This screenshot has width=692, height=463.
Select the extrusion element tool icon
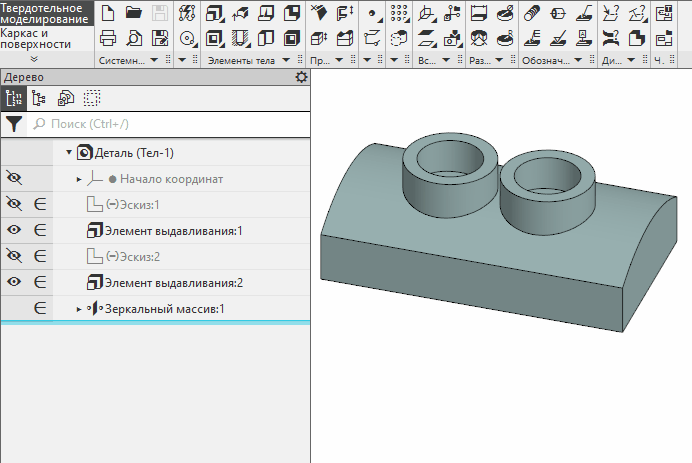215,13
